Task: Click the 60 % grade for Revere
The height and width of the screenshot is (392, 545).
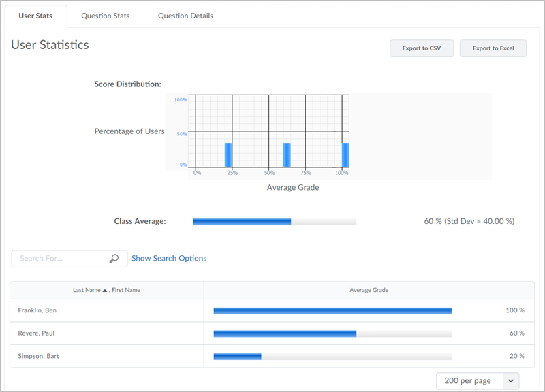Action: click(517, 333)
